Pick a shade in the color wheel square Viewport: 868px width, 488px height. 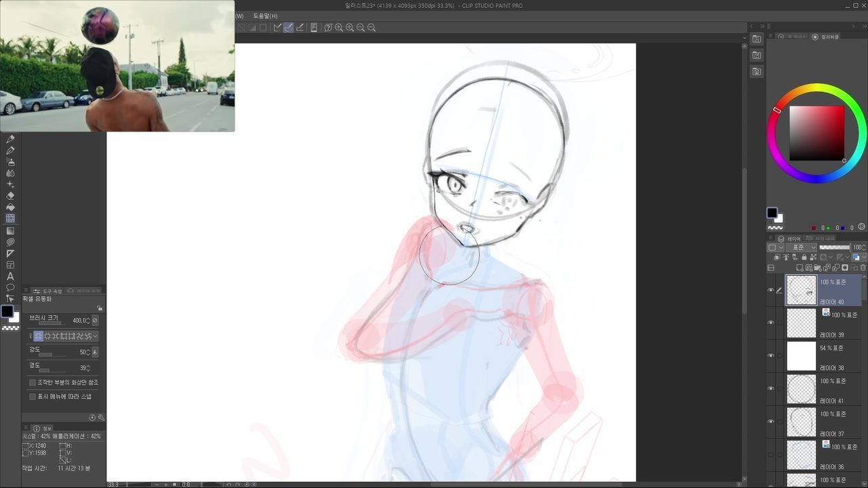coord(816,133)
